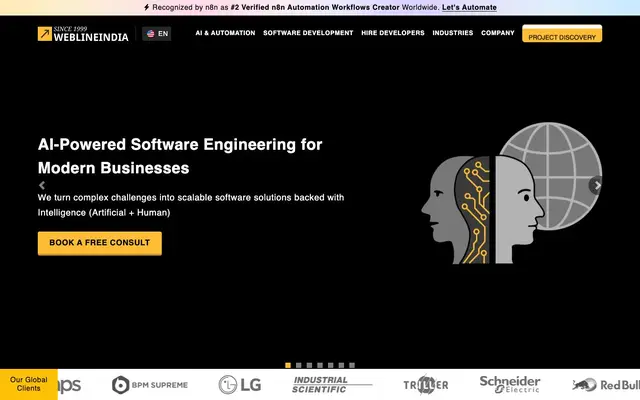Select the fifth carousel dot

(x=331, y=365)
